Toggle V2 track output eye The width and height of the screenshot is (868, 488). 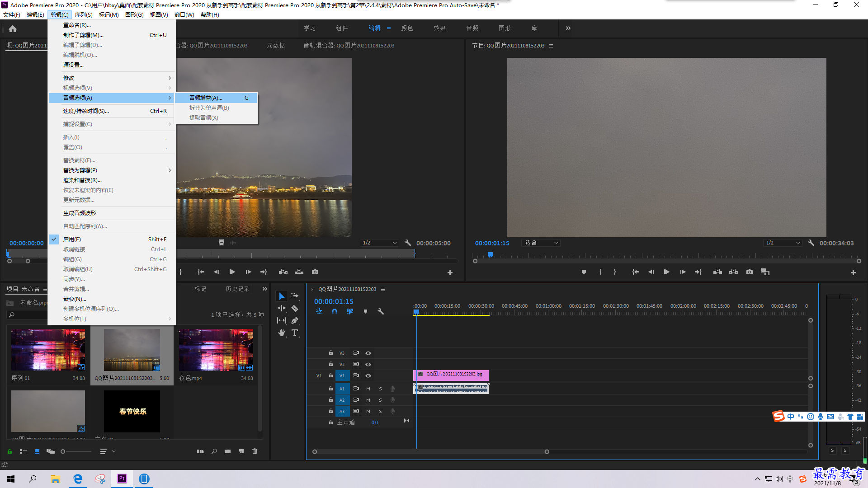368,364
